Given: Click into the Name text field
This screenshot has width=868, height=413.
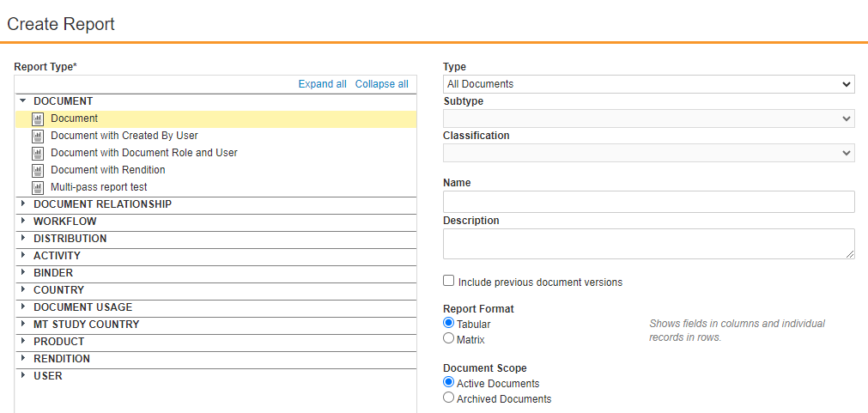Looking at the screenshot, I should [648, 202].
